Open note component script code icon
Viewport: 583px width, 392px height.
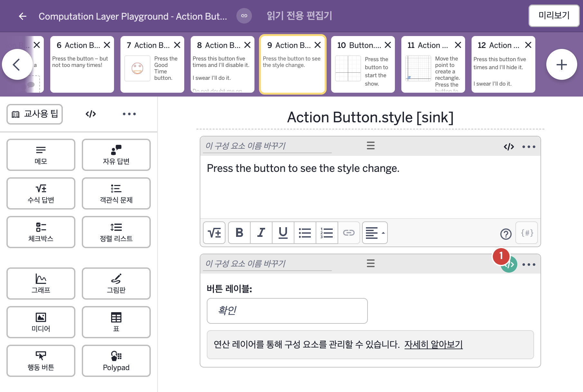pos(509,147)
